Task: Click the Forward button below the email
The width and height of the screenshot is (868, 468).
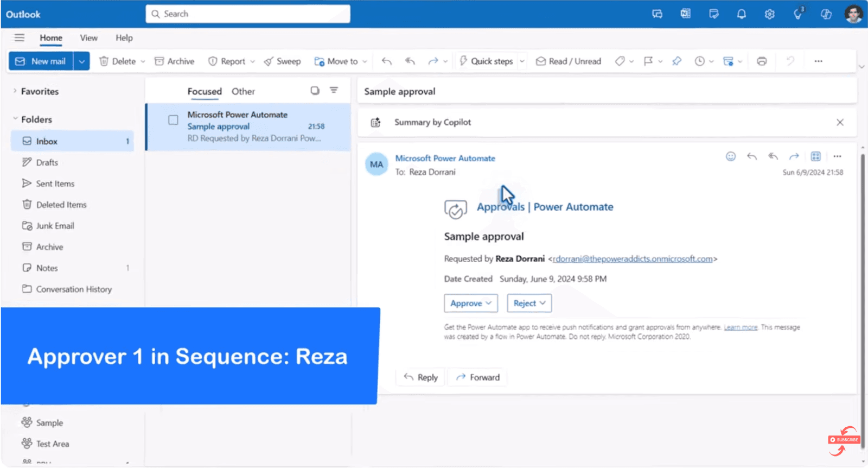Action: tap(478, 377)
